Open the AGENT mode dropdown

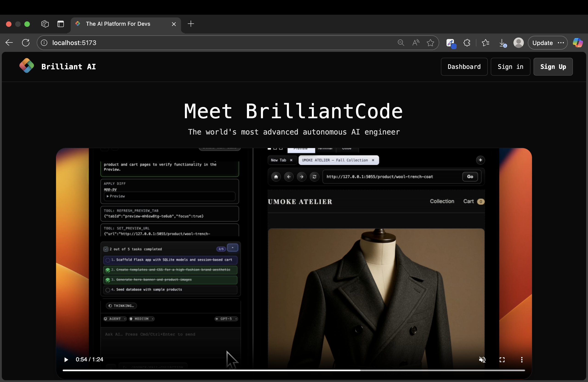coord(115,319)
